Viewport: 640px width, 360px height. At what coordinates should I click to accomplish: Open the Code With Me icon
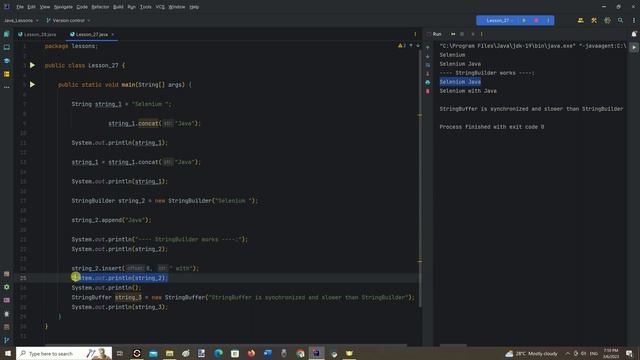pyautogui.click(x=580, y=20)
